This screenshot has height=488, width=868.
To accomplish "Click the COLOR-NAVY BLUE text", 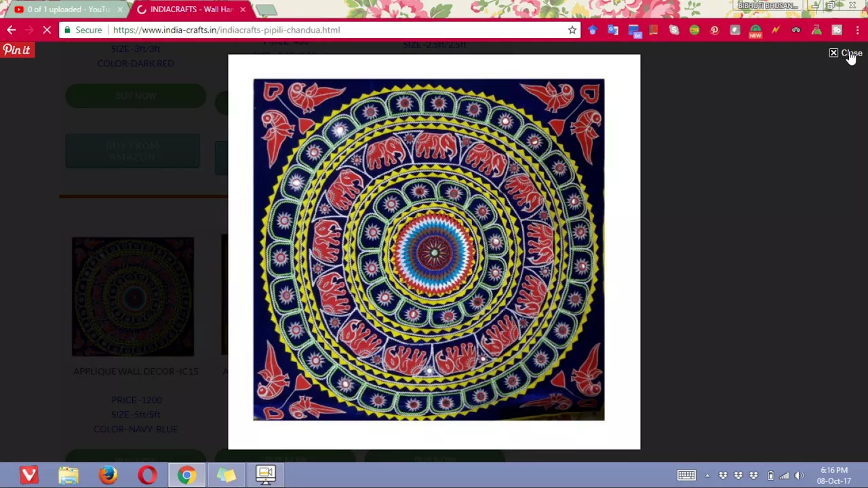I will click(136, 429).
